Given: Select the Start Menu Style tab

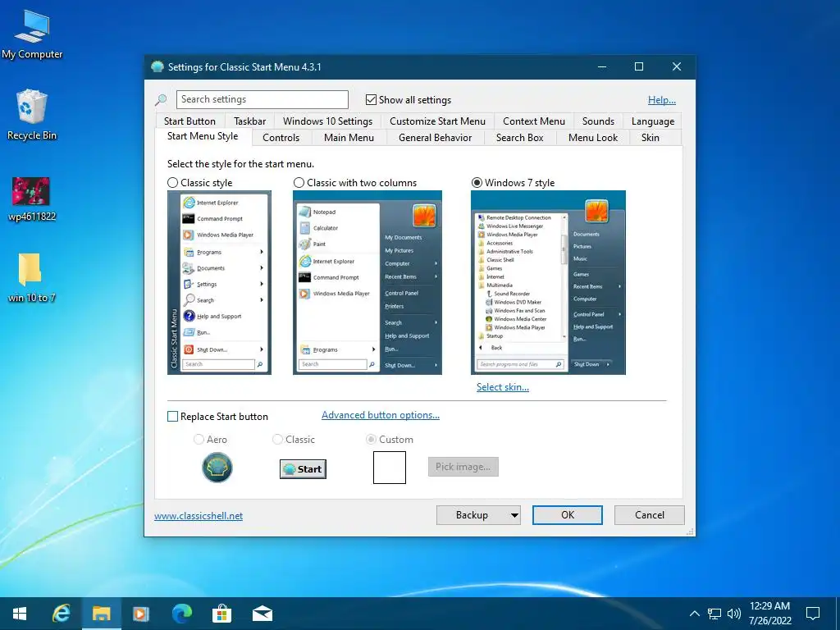Looking at the screenshot, I should tap(203, 136).
